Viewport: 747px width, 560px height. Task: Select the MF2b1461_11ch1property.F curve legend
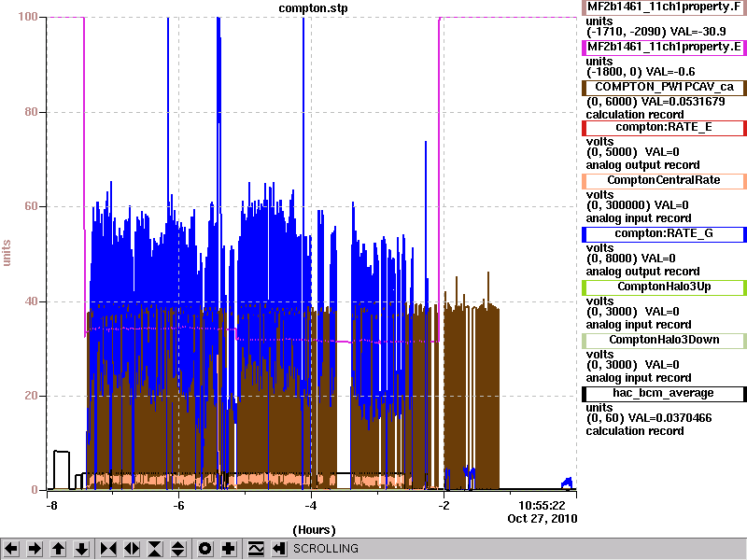[x=664, y=7]
